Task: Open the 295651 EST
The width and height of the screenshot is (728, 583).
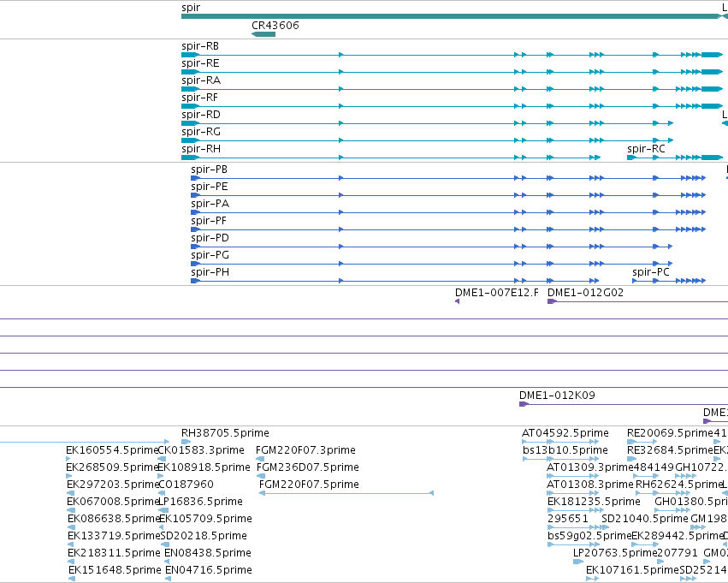Action: (568, 519)
